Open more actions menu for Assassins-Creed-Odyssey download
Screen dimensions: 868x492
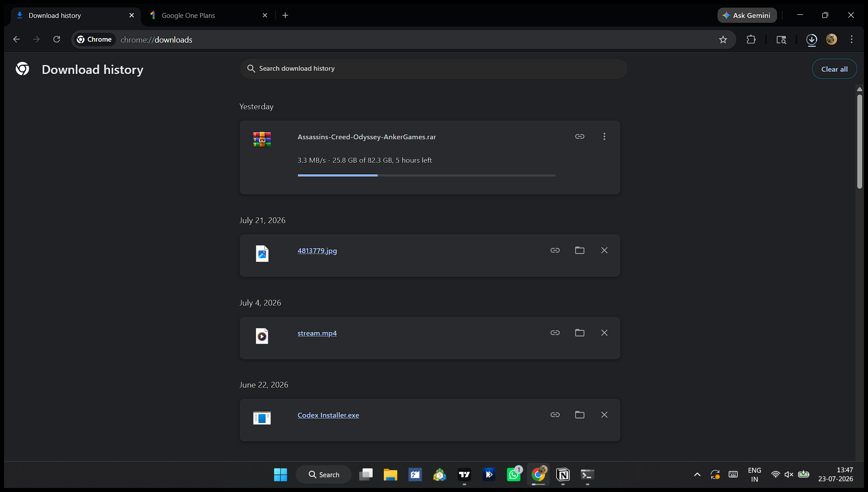click(x=604, y=137)
